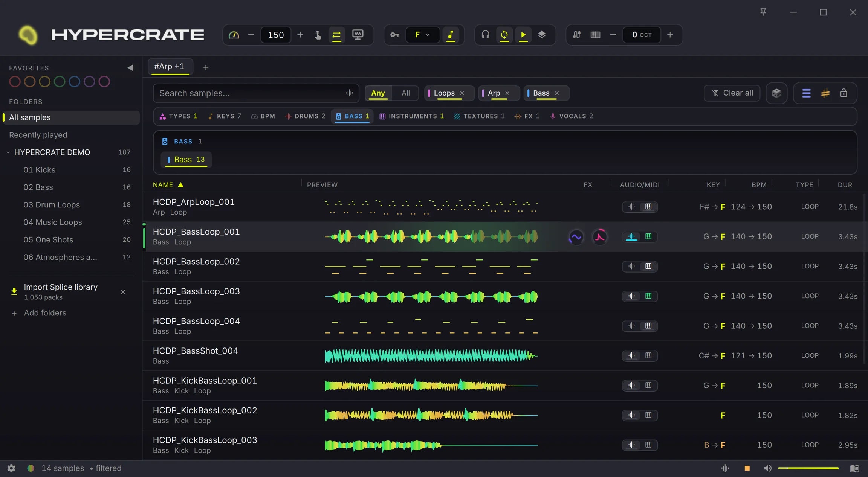Toggle the music note key-match button
The width and height of the screenshot is (868, 477).
(x=451, y=35)
